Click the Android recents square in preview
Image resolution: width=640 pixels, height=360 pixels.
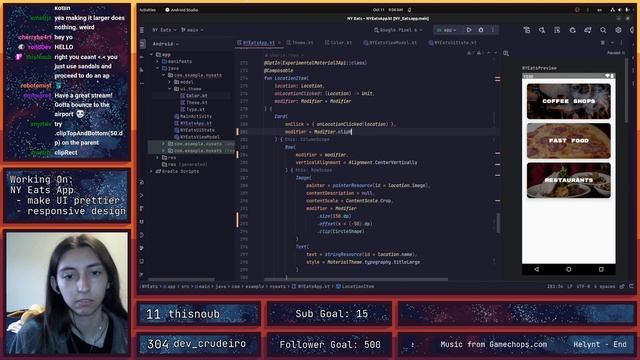pos(601,269)
